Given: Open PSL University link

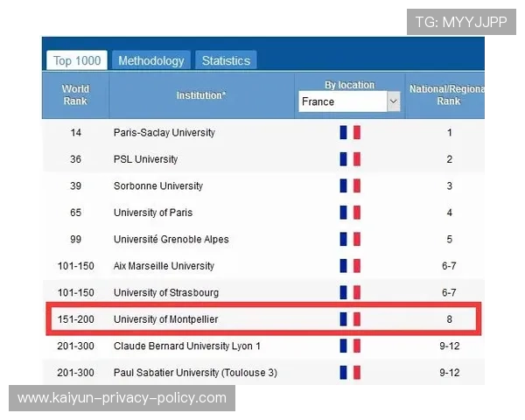Looking at the screenshot, I should tap(145, 159).
